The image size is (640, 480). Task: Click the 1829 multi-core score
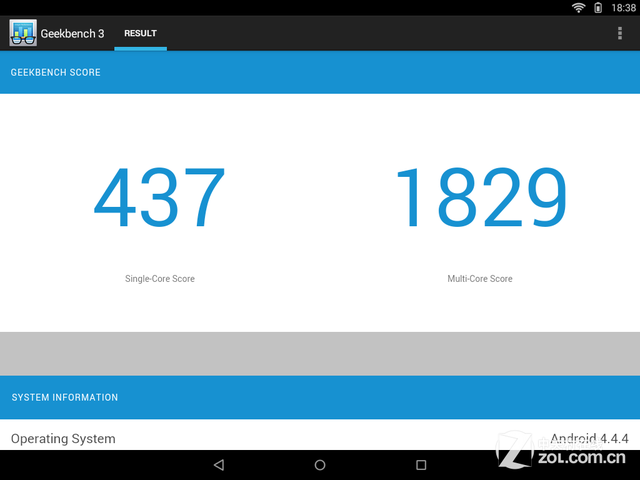481,197
